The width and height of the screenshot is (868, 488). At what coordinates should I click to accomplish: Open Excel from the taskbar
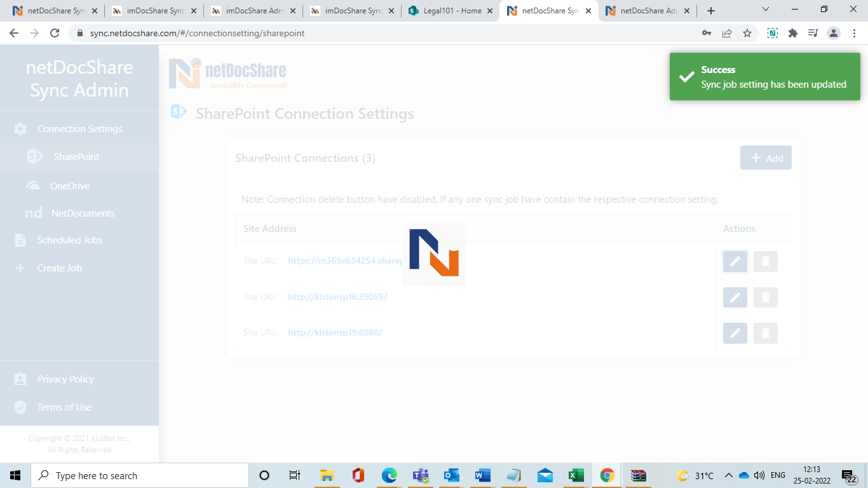point(576,475)
